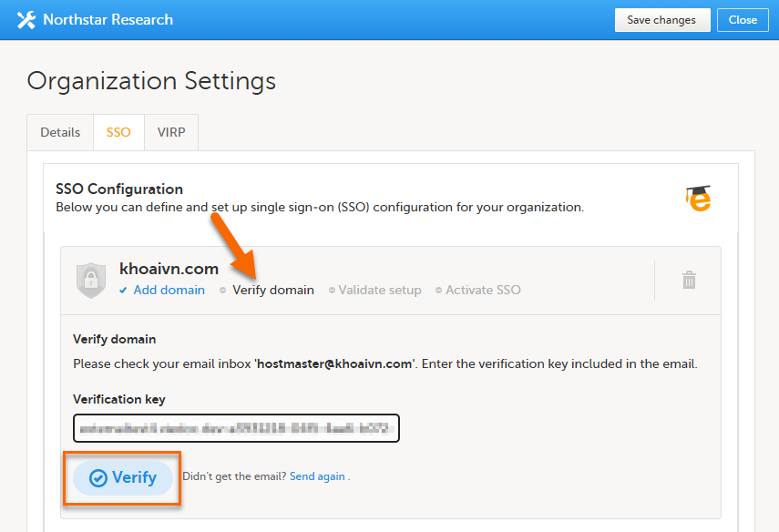Click the hostmaster@khoaivn.com email address text

336,364
